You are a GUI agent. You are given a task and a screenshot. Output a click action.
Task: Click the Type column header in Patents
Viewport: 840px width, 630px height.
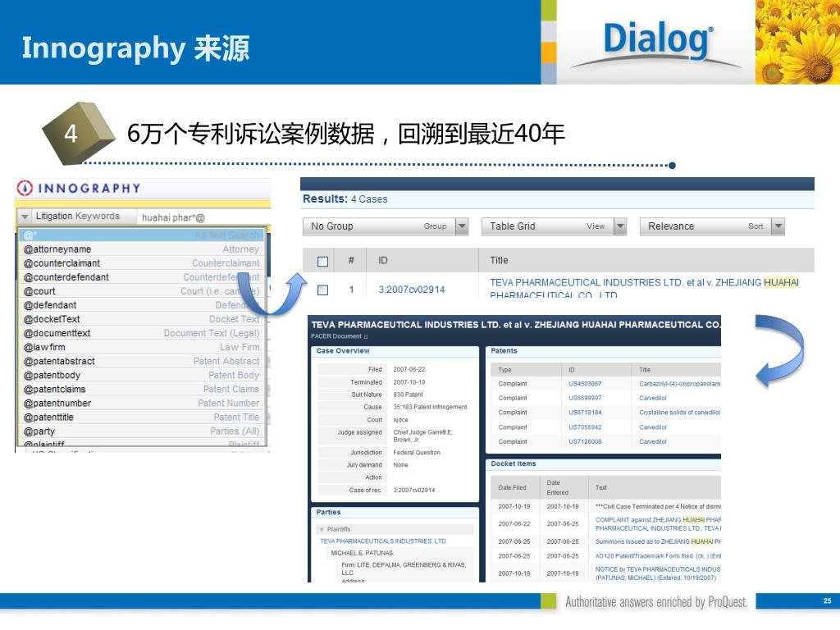click(504, 370)
